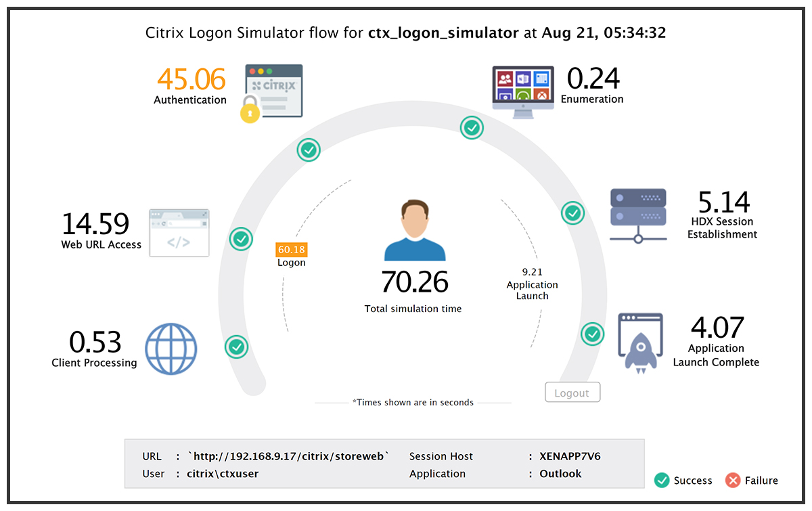Click the green Success legend icon
Image resolution: width=812 pixels, height=511 pixels.
[x=662, y=481]
